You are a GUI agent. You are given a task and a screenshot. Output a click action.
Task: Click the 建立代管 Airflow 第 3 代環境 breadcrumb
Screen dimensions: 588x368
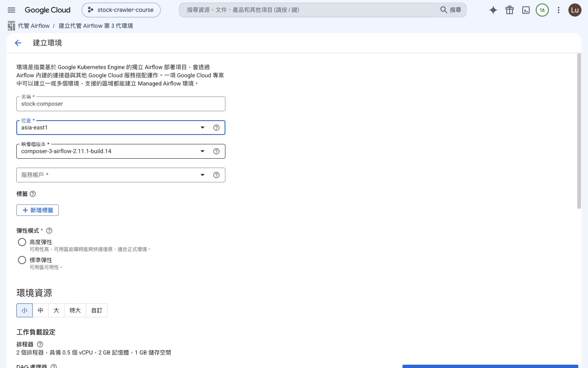tap(96, 26)
